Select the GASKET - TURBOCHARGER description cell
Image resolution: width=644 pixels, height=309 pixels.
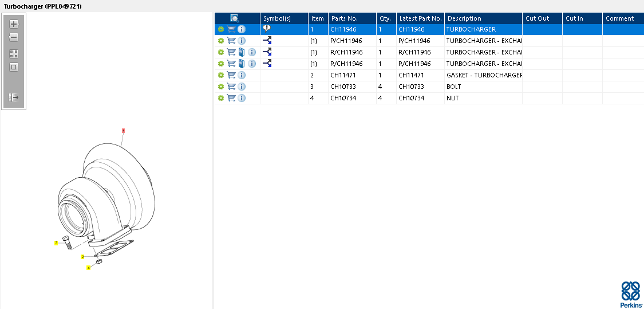pos(484,75)
